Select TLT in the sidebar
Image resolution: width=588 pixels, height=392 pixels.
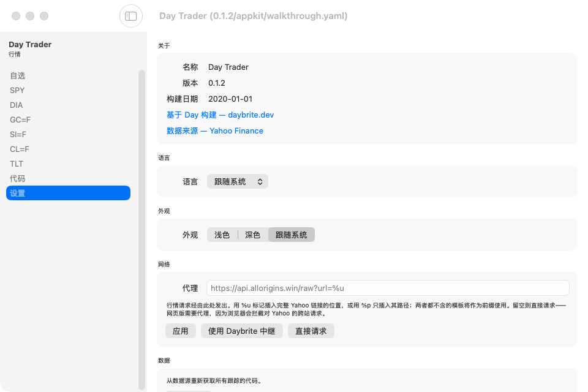pos(68,164)
